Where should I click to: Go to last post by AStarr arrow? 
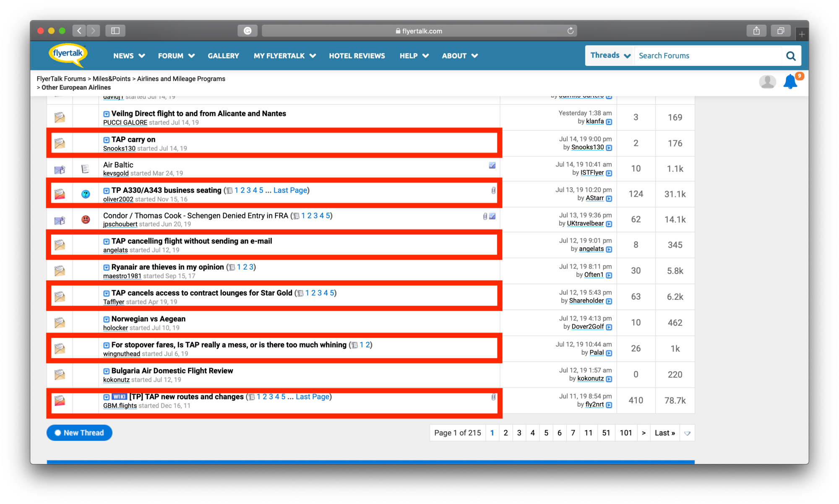coord(609,199)
